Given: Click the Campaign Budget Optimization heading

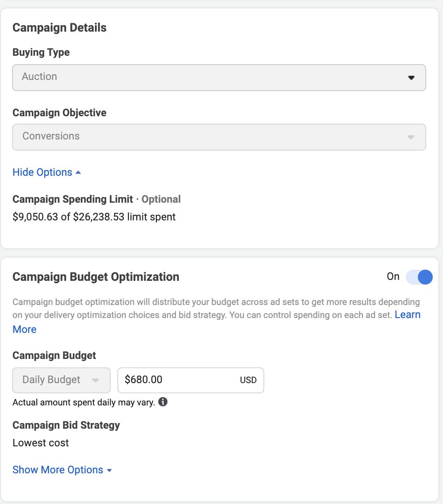Looking at the screenshot, I should point(96,277).
